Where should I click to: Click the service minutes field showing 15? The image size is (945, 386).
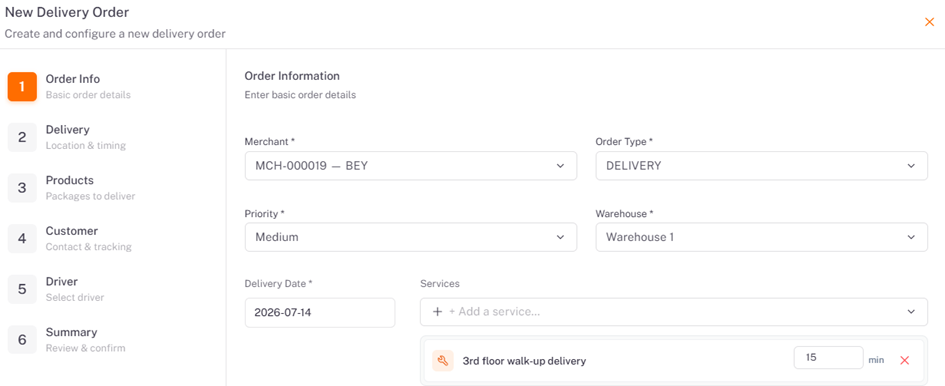(x=829, y=358)
